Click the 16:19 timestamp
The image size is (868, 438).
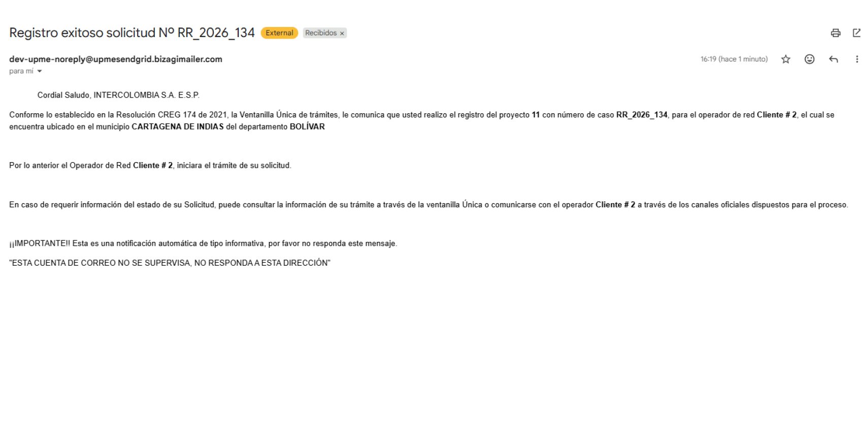(734, 59)
